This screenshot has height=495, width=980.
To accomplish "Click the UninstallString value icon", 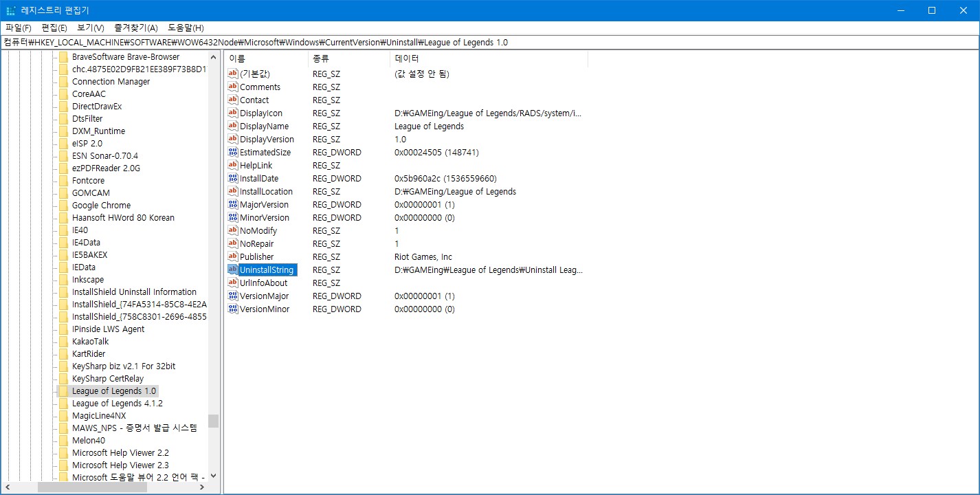I will 233,269.
